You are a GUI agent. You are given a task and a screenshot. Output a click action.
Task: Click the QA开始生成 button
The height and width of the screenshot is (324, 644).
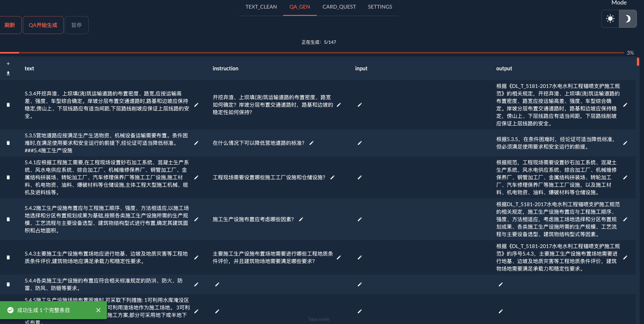pyautogui.click(x=43, y=25)
